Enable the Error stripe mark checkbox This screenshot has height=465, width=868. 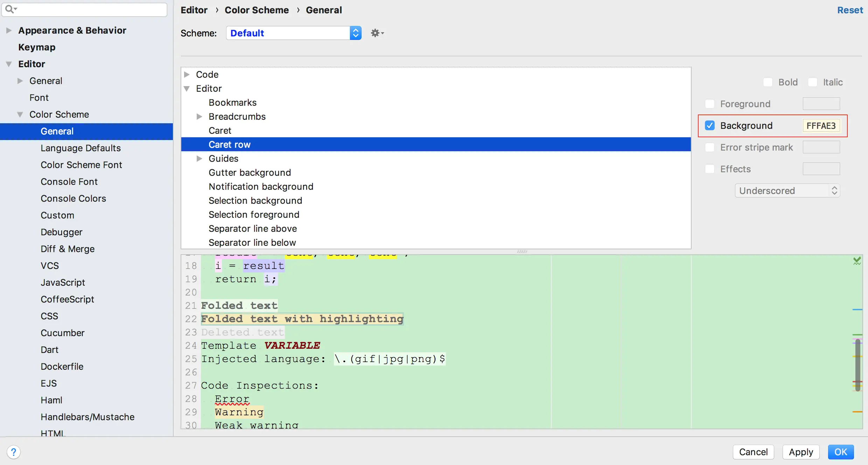coord(710,147)
